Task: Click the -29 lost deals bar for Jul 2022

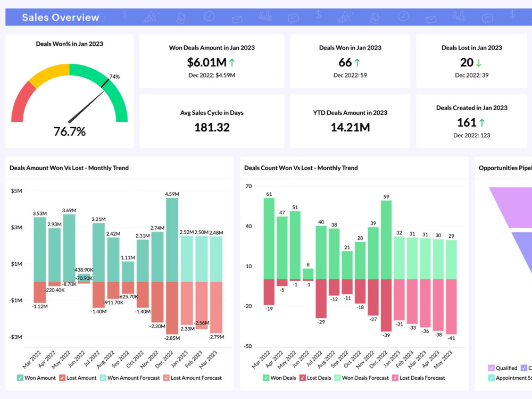Action: (x=321, y=298)
